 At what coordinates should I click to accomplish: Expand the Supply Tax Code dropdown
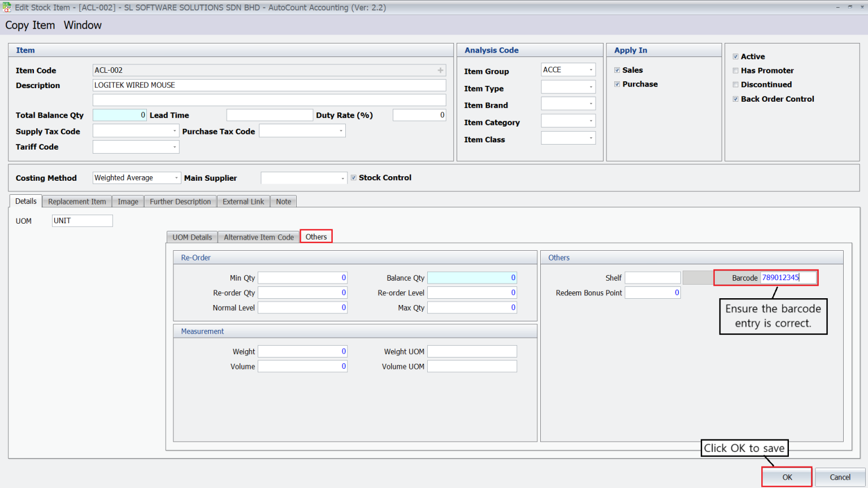pos(175,130)
